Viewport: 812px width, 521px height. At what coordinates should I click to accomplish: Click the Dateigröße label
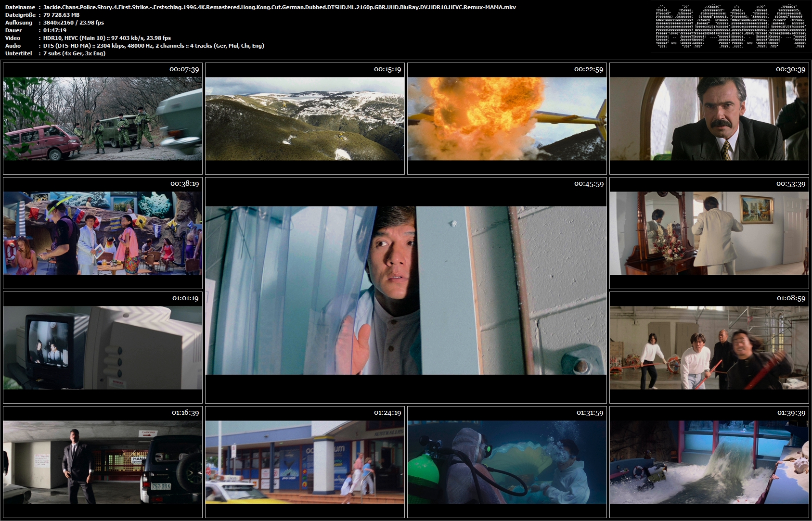pyautogui.click(x=20, y=15)
